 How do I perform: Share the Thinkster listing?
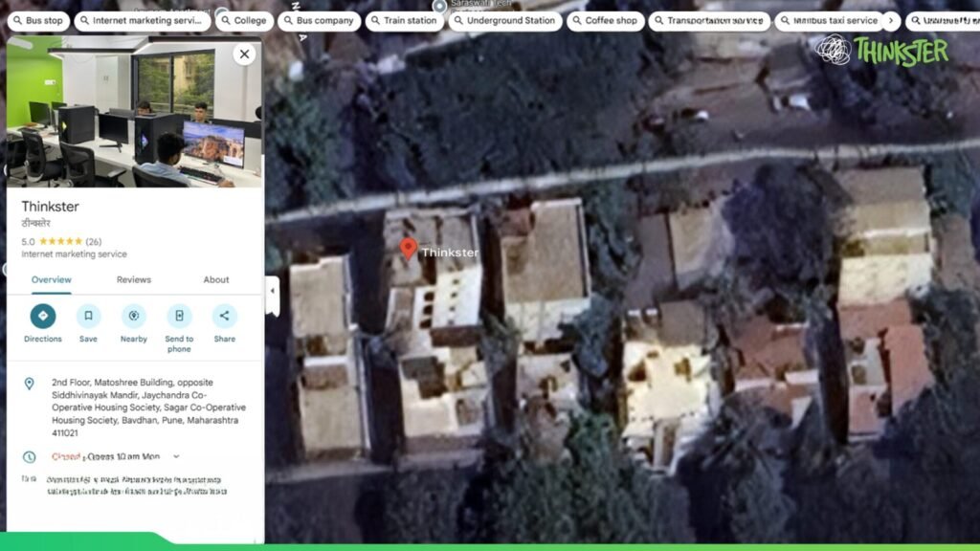225,317
